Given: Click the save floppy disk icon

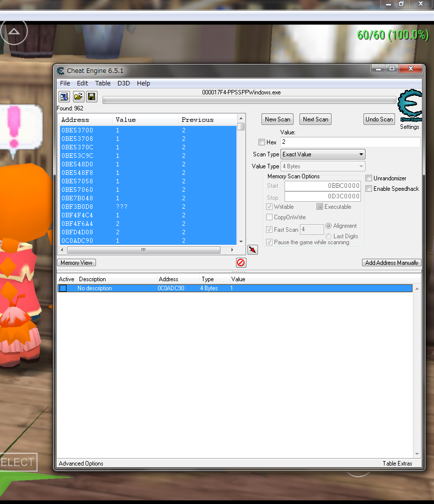Looking at the screenshot, I should [x=91, y=96].
